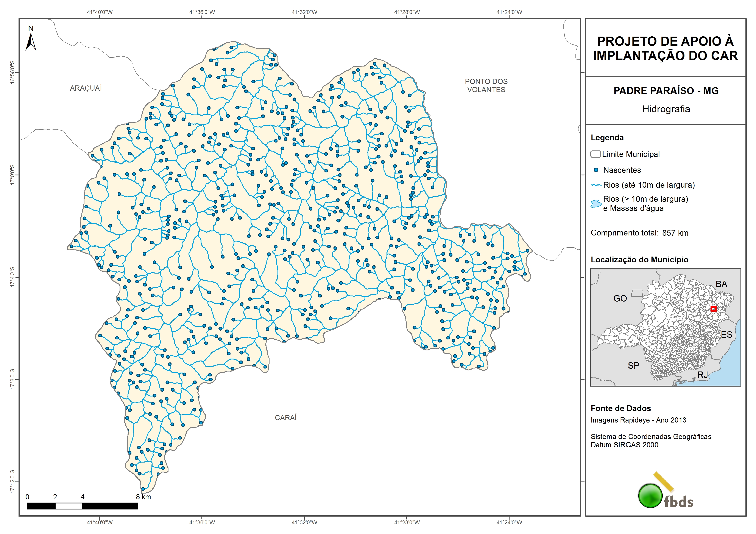Click the ARAÇUAÍ neighbor label
The width and height of the screenshot is (756, 534).
(x=86, y=88)
